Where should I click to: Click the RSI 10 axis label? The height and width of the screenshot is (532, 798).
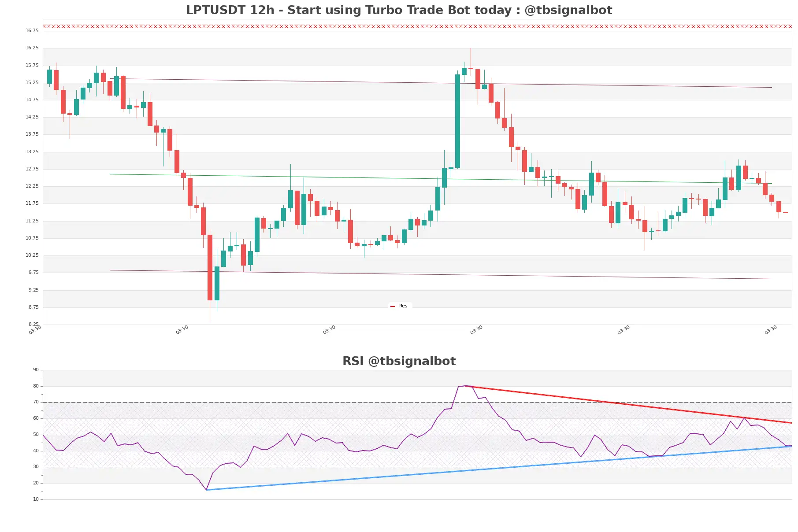[x=36, y=499]
